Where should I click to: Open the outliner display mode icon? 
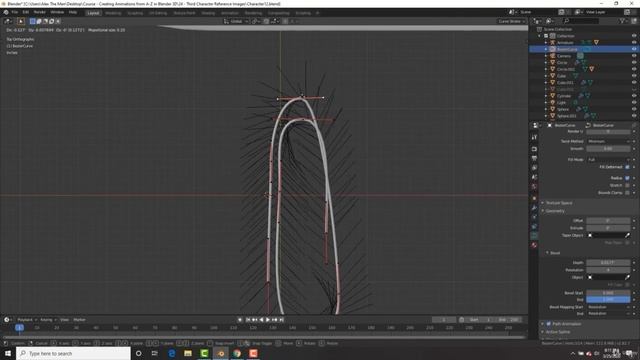pyautogui.click(x=549, y=21)
